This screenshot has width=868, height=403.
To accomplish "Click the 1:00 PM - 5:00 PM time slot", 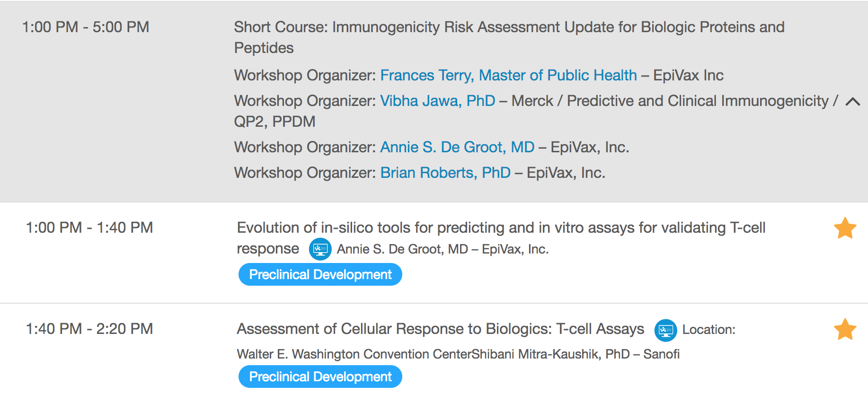I will coord(86,27).
